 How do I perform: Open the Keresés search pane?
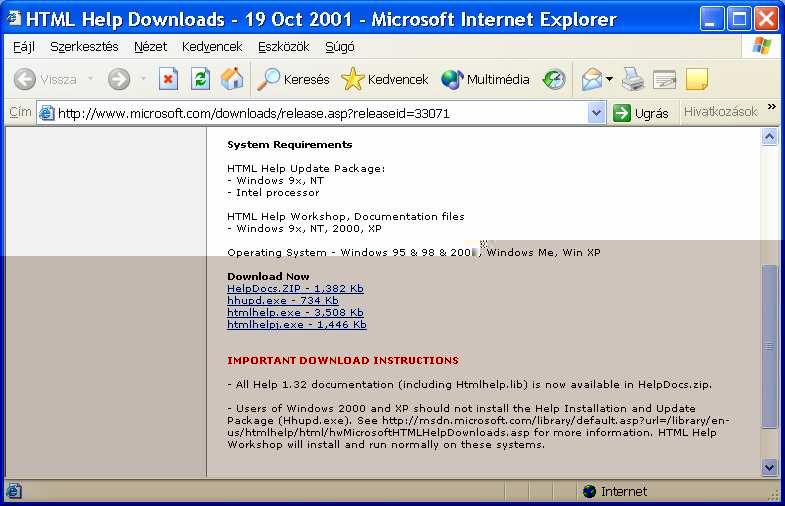[293, 79]
